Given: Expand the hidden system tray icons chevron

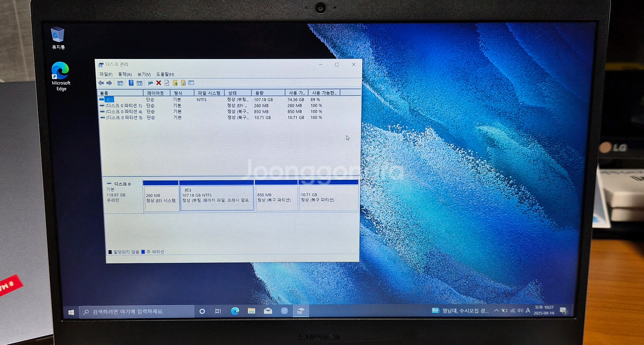Looking at the screenshot, I should point(496,310).
